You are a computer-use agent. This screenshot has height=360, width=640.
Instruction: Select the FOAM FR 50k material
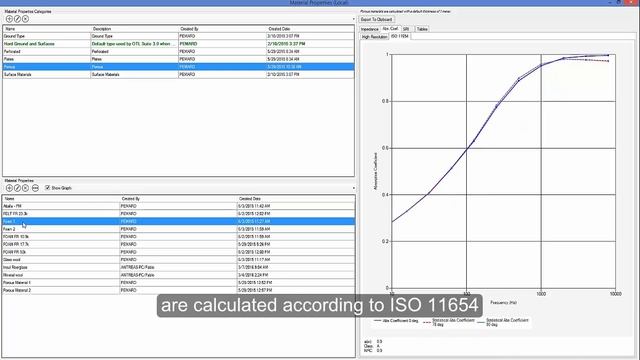click(178, 252)
